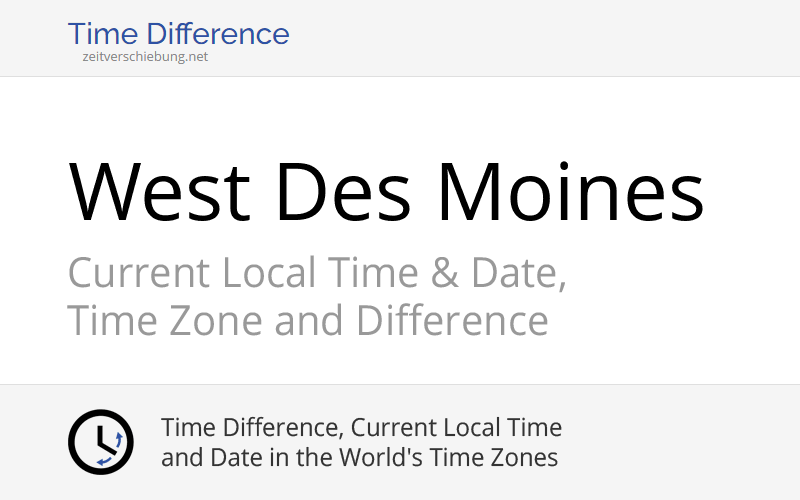Click the footer line "Time Difference, Current Local Time"
800x500 pixels.
point(361,428)
